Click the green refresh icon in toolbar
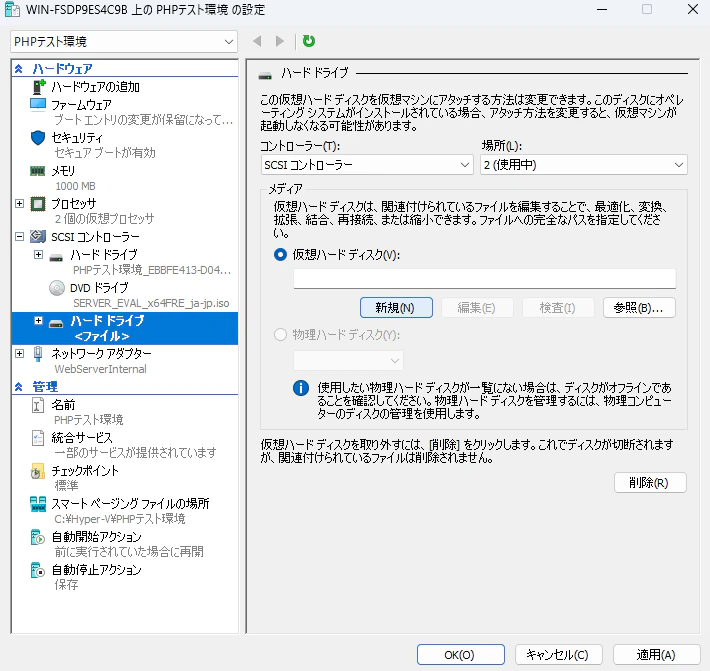Viewport: 710px width, 671px height. click(x=309, y=41)
